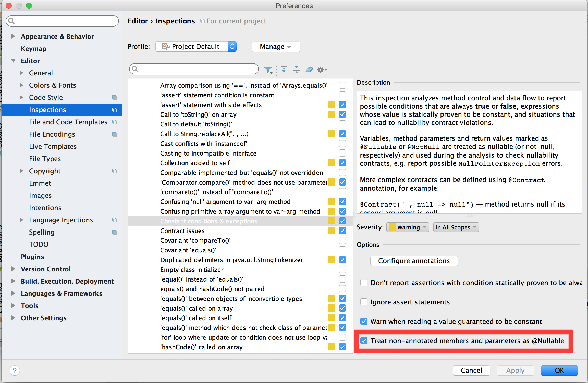The width and height of the screenshot is (588, 383).
Task: Select Inspections in sidebar
Action: 47,110
